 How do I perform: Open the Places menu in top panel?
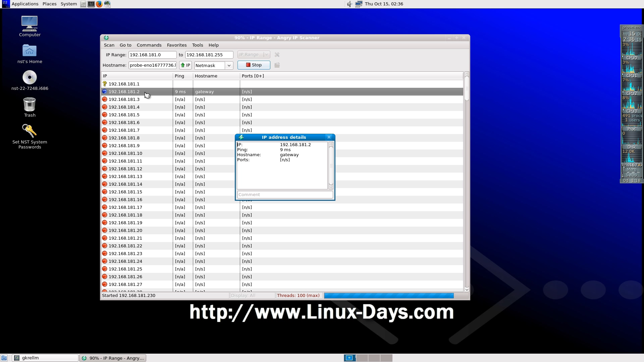coord(49,4)
